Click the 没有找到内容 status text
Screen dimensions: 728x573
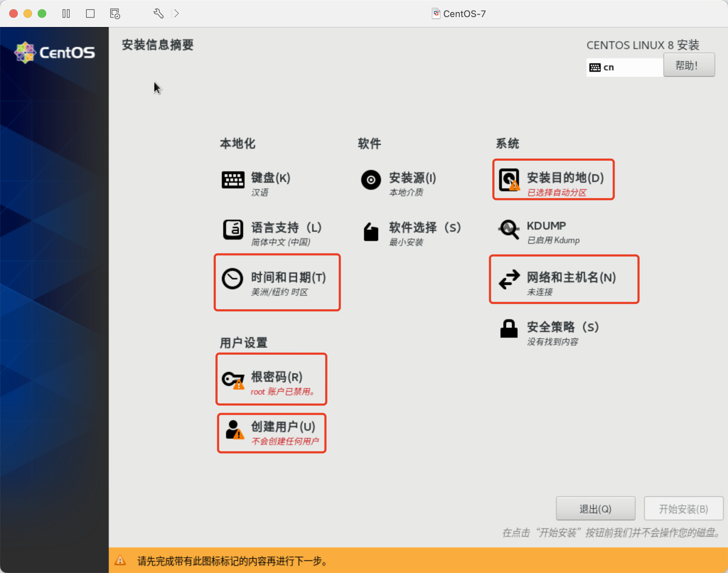[x=552, y=342]
